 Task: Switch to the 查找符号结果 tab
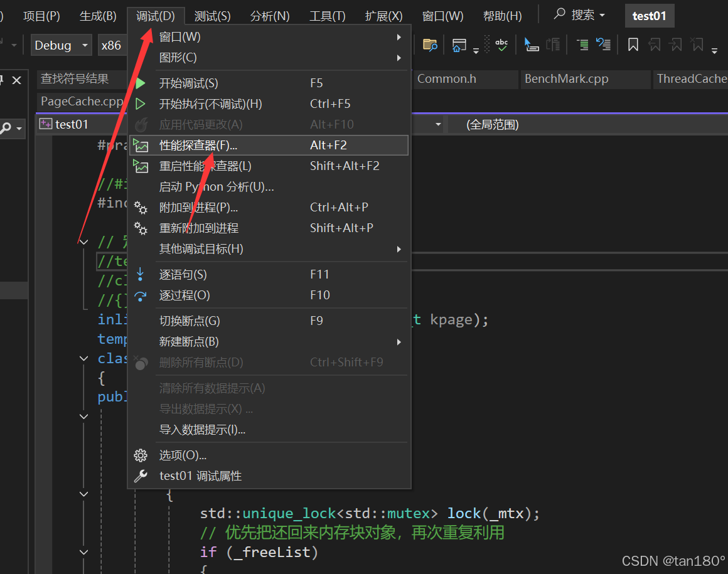tap(82, 79)
